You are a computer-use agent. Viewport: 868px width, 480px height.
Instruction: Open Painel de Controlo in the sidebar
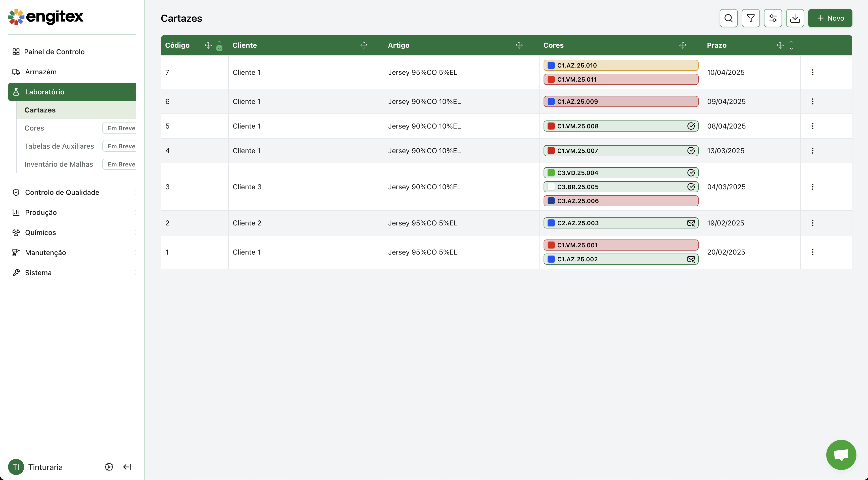pyautogui.click(x=54, y=52)
